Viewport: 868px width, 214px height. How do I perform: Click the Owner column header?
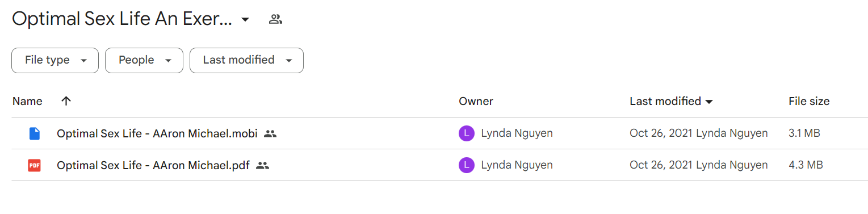(476, 102)
